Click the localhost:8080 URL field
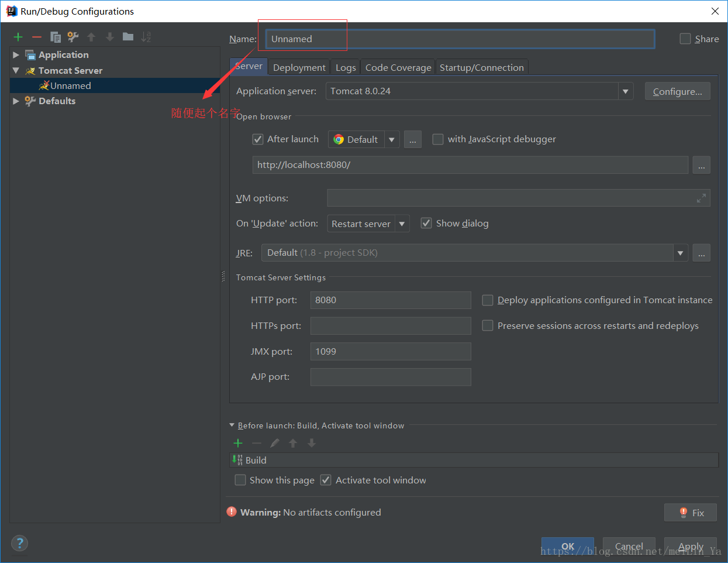Screen dimensions: 728x563 pos(470,165)
